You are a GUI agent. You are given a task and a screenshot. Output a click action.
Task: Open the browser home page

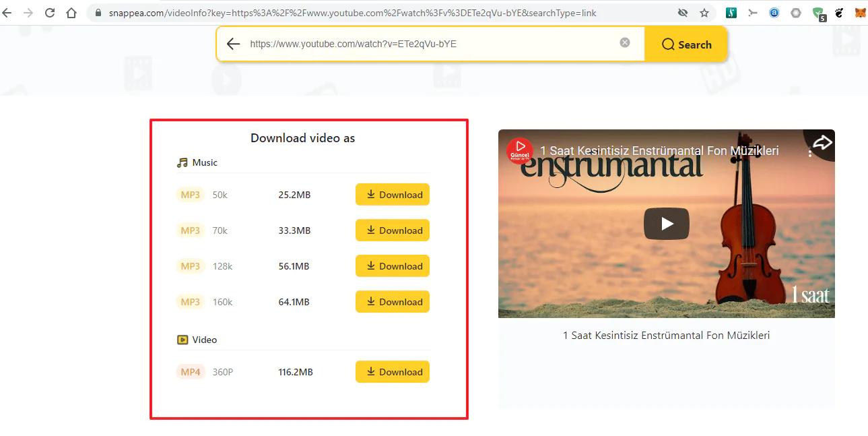click(71, 13)
